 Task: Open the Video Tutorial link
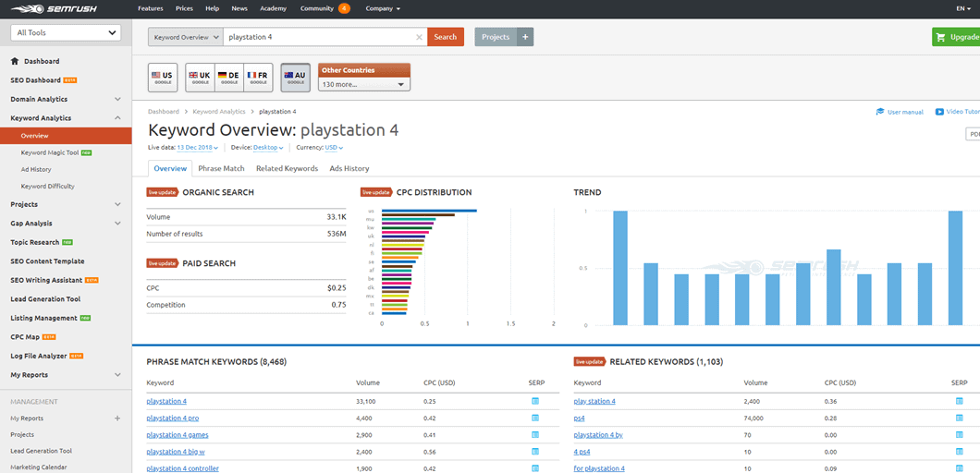tap(958, 112)
